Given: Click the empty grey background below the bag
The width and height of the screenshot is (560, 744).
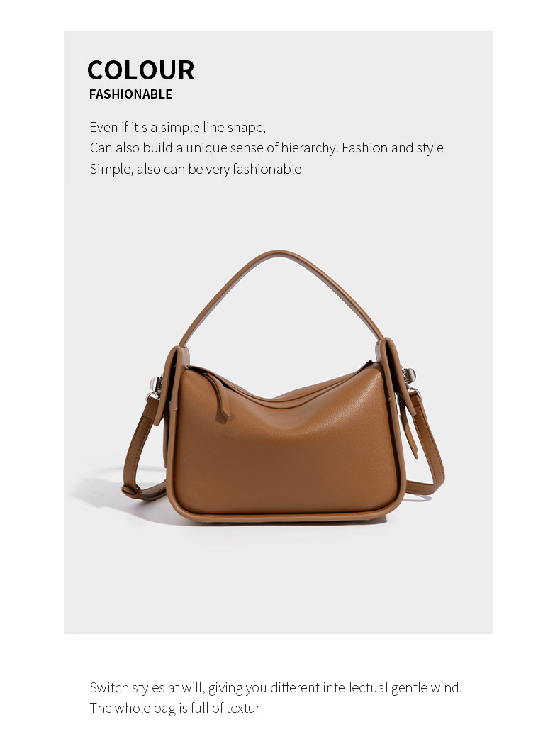Looking at the screenshot, I should click(x=279, y=579).
